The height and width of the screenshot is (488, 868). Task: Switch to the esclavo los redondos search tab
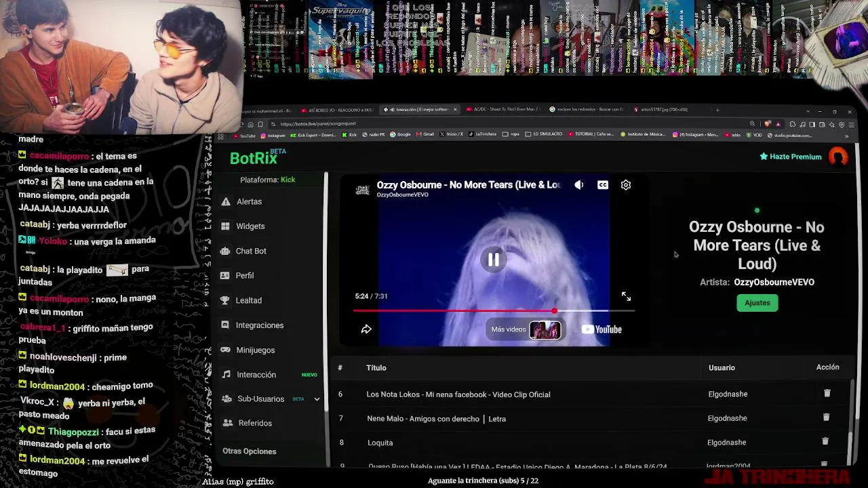tap(586, 110)
